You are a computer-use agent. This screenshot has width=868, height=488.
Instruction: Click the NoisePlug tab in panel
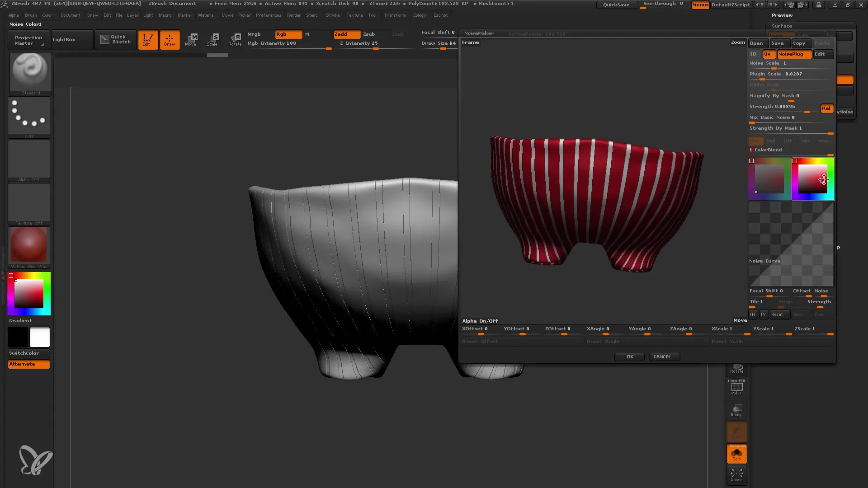coord(791,54)
